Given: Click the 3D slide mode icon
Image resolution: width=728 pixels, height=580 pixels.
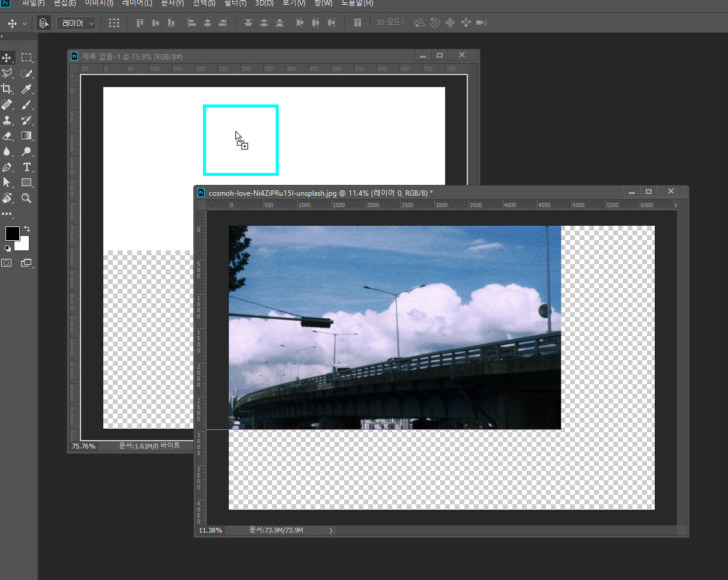Looking at the screenshot, I should click(466, 23).
